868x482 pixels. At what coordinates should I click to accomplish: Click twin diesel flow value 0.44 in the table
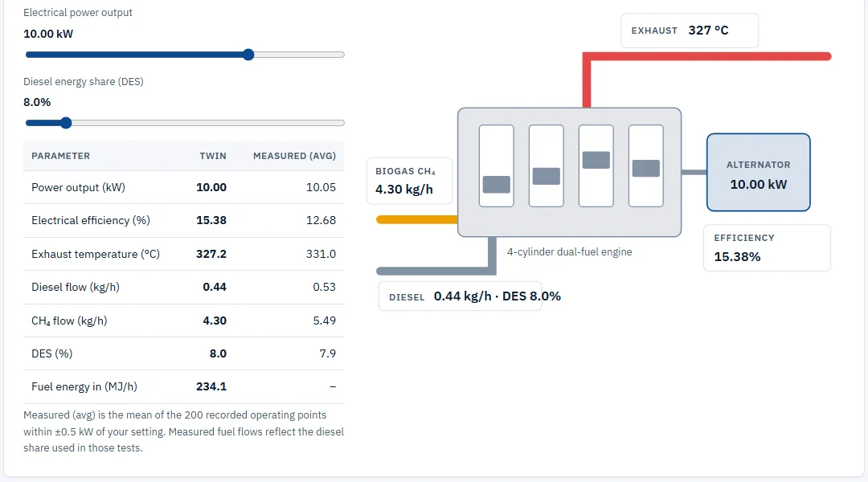pos(215,287)
